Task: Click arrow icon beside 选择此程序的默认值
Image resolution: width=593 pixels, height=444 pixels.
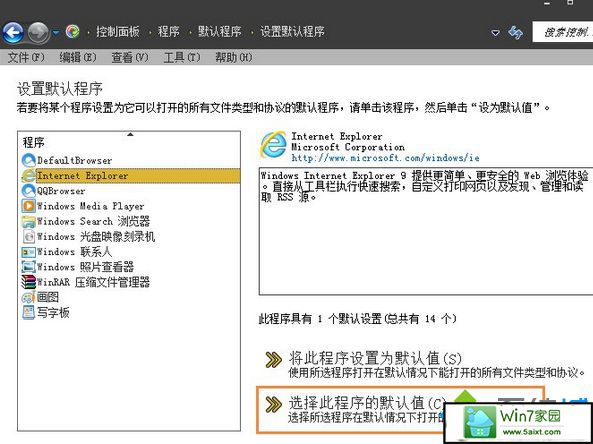Action: tap(273, 404)
